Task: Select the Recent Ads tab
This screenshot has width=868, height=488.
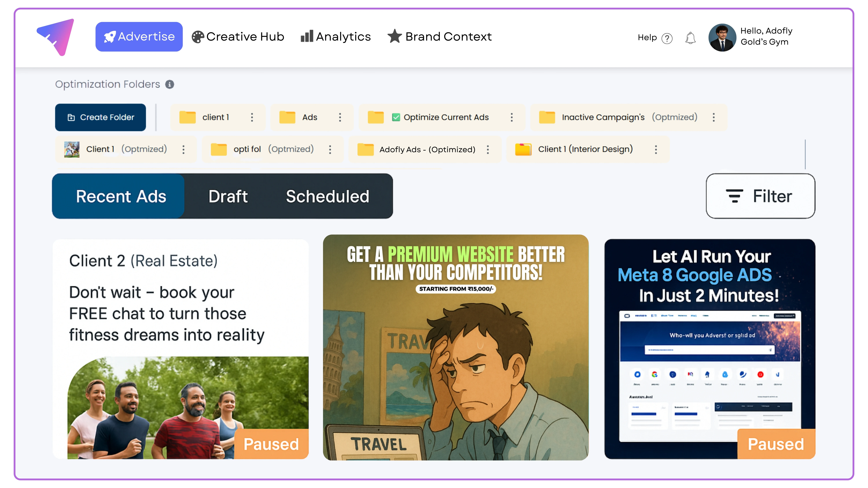Action: (118, 196)
